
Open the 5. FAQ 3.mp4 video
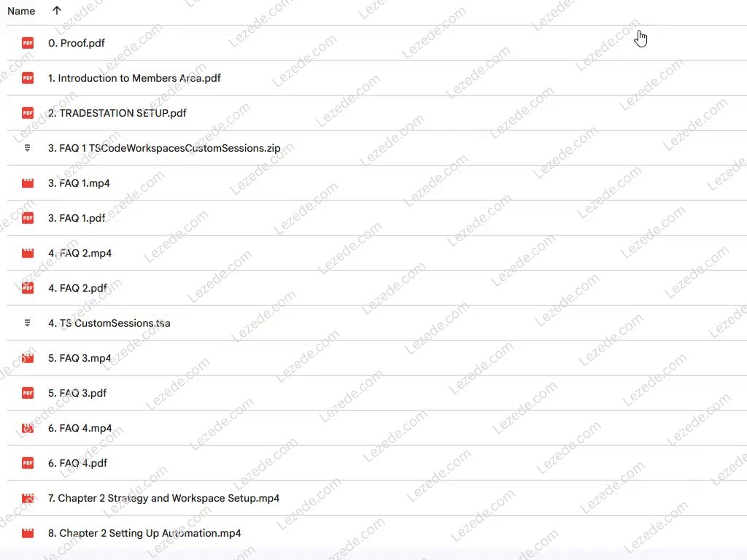tap(80, 358)
